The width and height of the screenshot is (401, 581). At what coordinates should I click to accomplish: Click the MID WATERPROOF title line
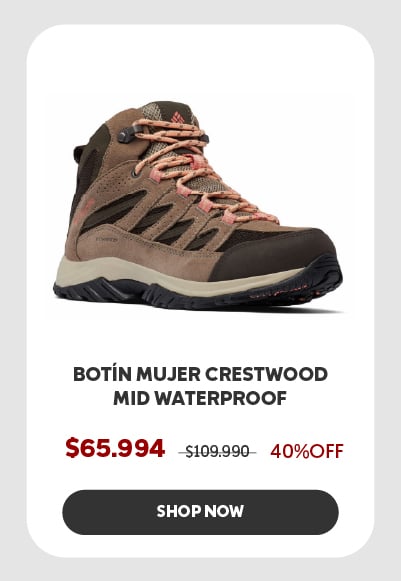200,398
